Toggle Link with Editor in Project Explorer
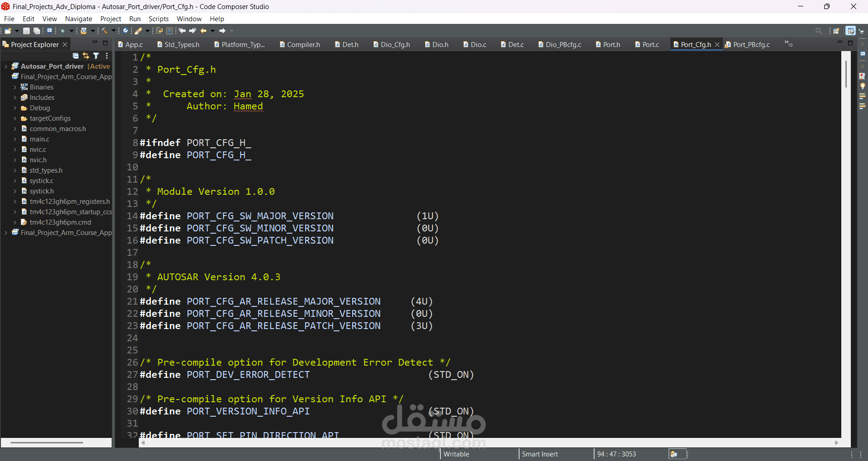This screenshot has height=461, width=868. coord(86,56)
